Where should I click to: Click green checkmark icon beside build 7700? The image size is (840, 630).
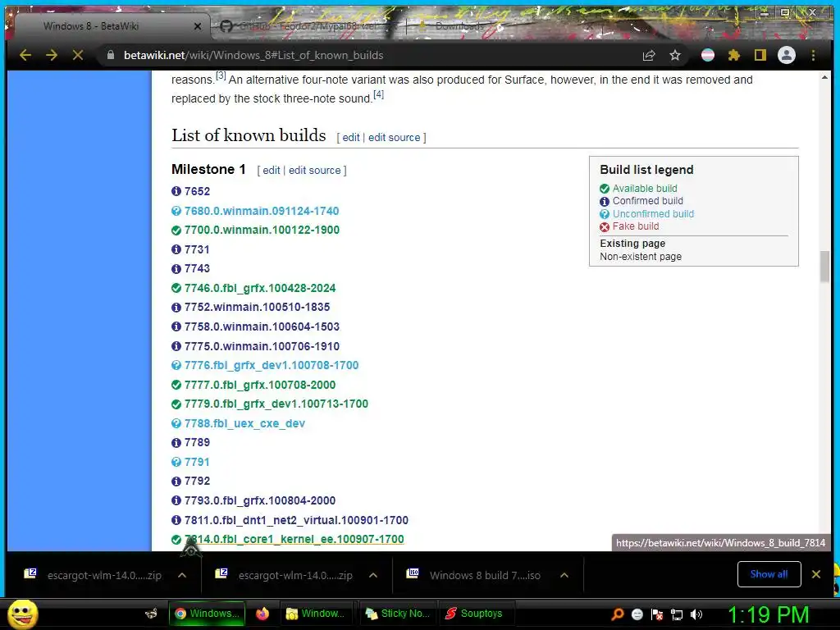(x=176, y=231)
